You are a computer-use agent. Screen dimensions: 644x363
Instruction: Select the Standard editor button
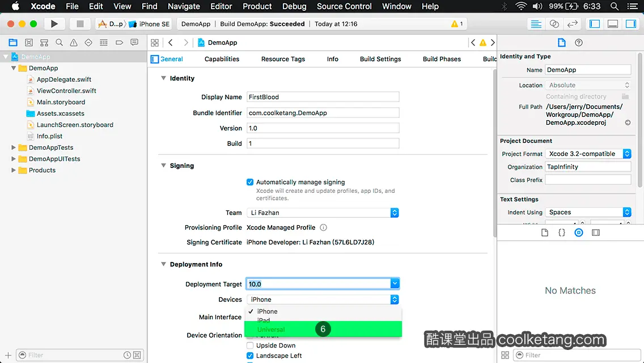(536, 24)
